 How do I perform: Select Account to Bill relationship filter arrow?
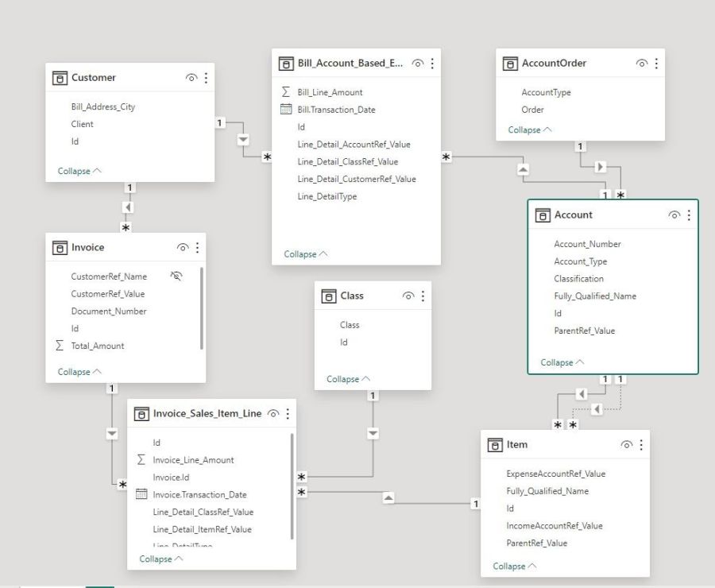click(x=523, y=170)
